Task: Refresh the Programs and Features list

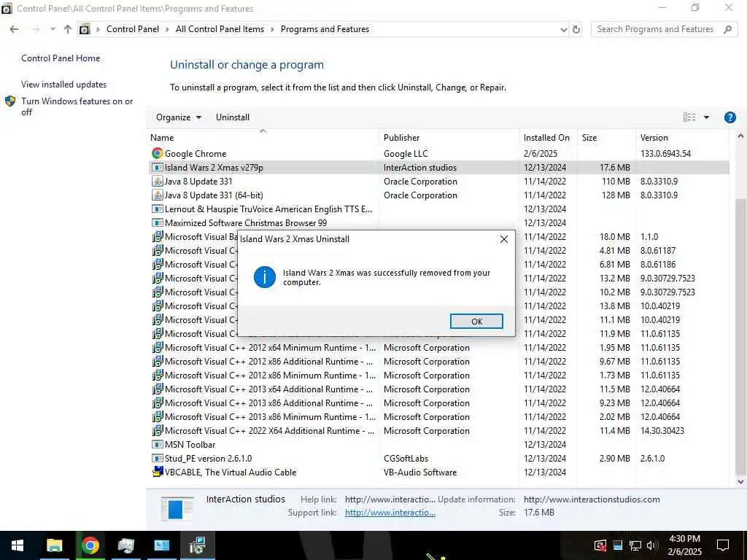Action: (576, 29)
